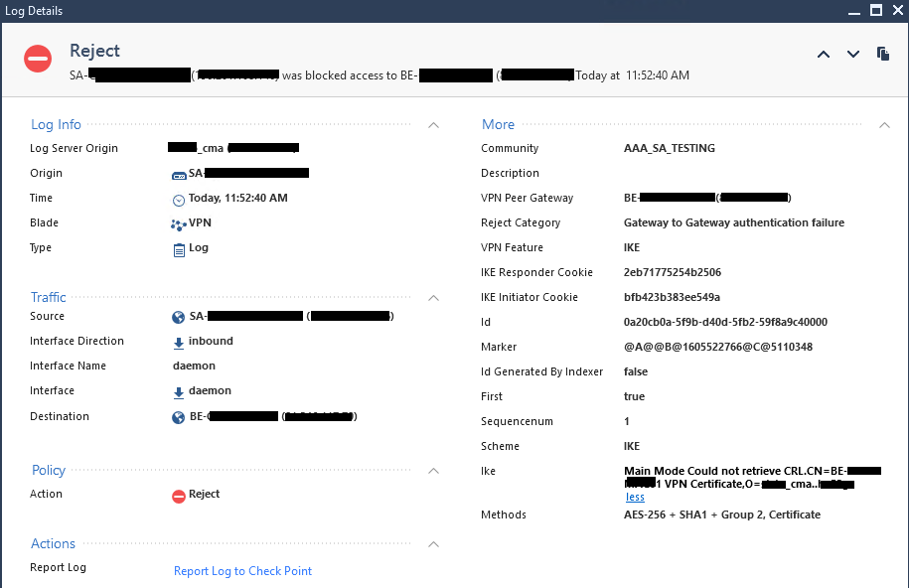Open Report Log to Check Point link
The height and width of the screenshot is (588, 909).
242,571
